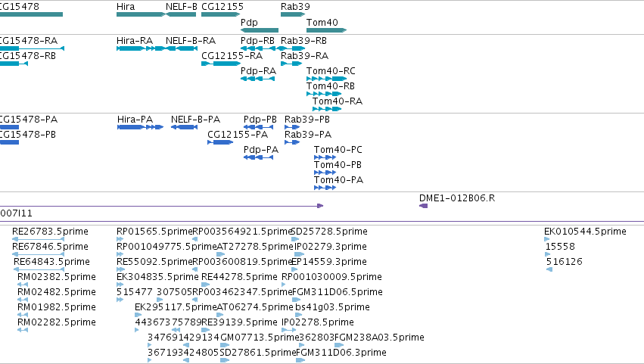Viewport: 644px width, 364px height.
Task: Click the 516126 EST label
Action: (x=565, y=262)
